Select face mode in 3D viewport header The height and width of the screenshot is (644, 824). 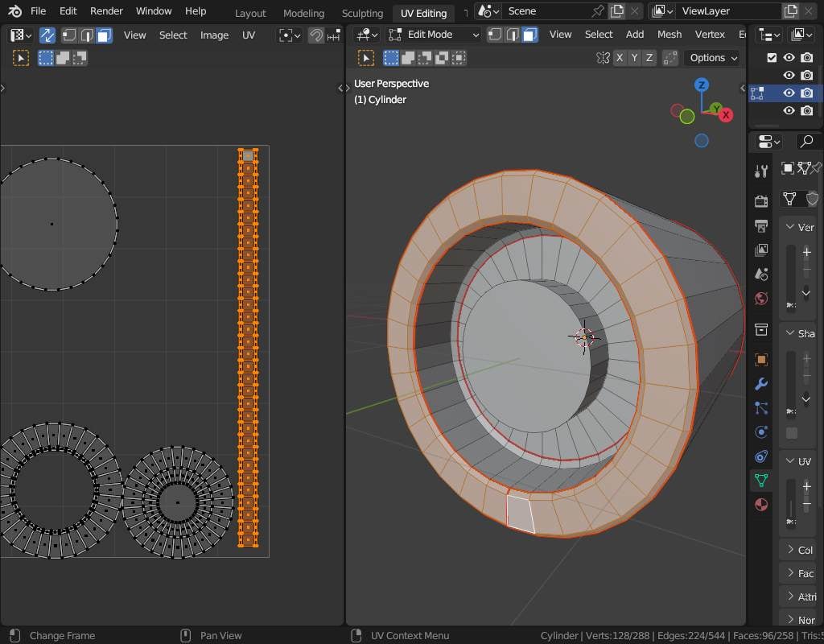[529, 35]
